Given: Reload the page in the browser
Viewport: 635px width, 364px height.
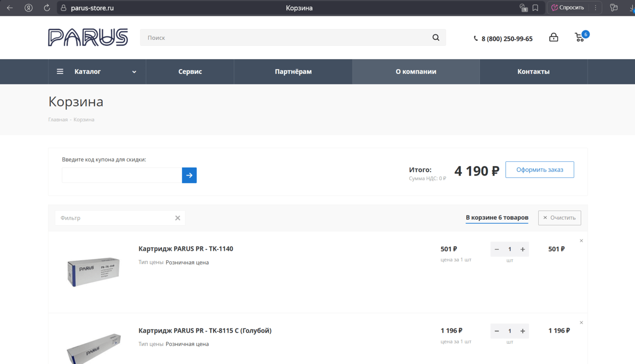Looking at the screenshot, I should click(47, 8).
